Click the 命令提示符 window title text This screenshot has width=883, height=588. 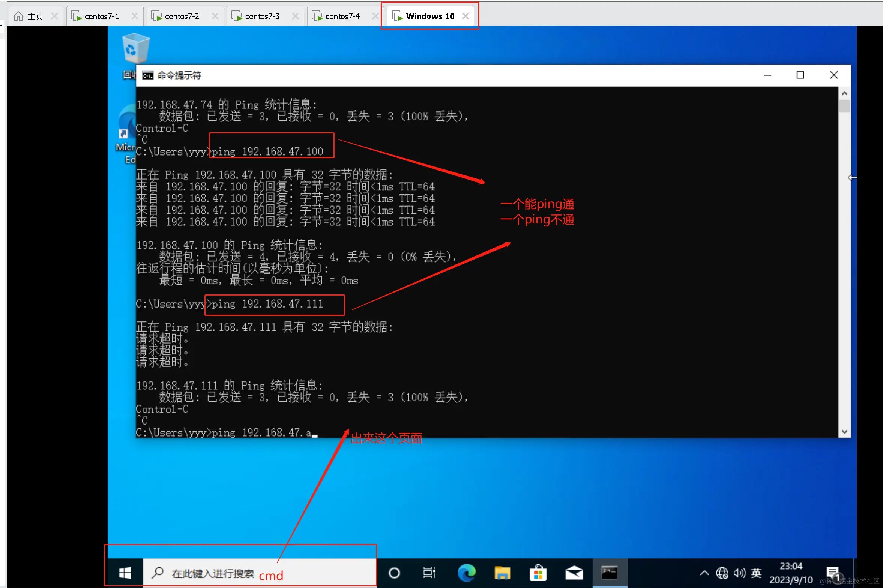click(x=179, y=75)
